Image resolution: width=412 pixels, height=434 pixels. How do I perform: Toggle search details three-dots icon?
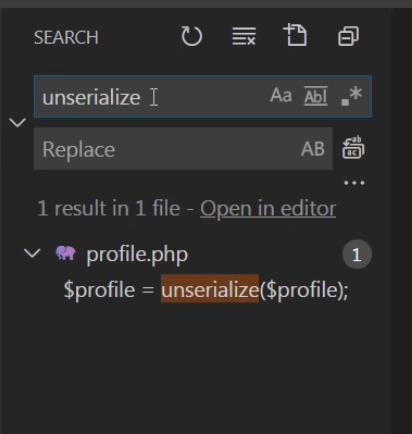pos(354,183)
